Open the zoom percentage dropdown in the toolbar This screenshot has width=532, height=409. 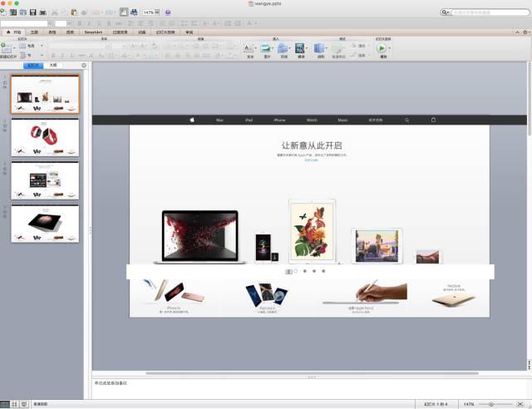157,12
